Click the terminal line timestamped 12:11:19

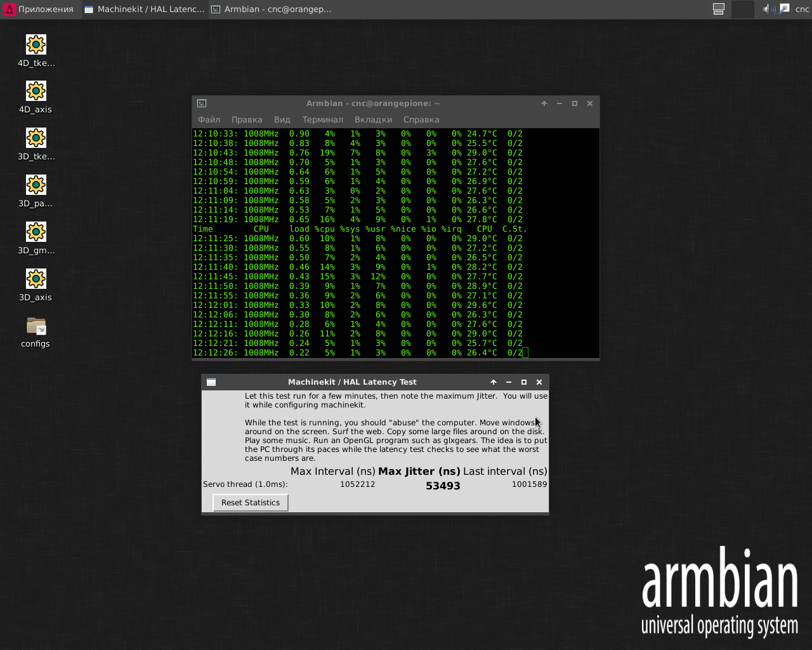tap(358, 220)
